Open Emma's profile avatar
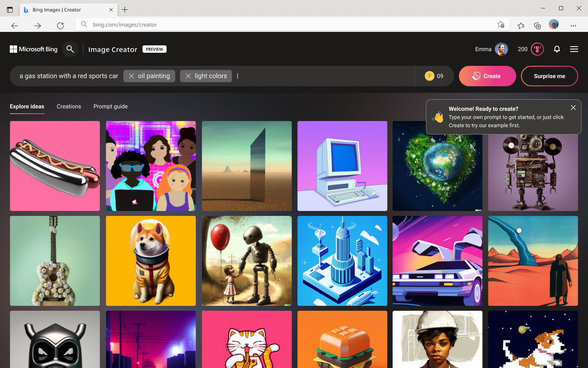The image size is (588, 368). (501, 49)
